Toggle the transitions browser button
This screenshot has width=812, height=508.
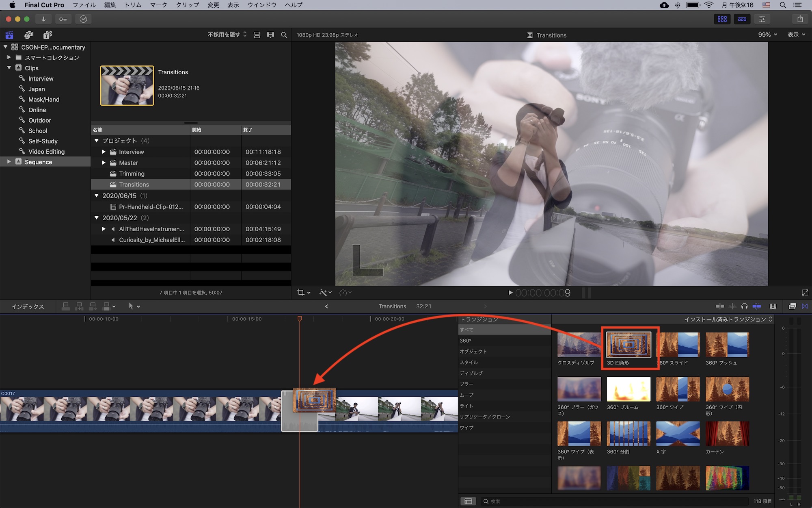tap(805, 306)
